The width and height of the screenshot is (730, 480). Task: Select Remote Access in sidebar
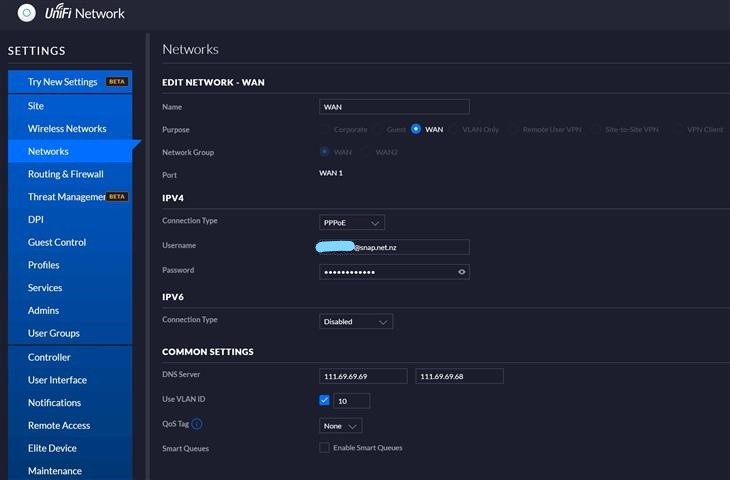click(x=59, y=425)
